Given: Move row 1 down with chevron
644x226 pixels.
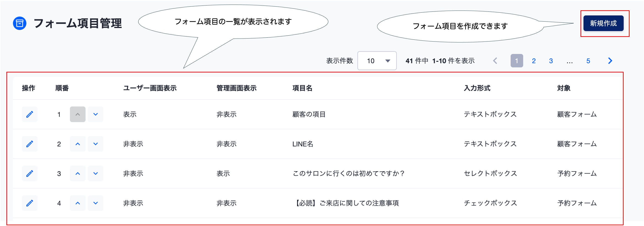Looking at the screenshot, I should pos(96,114).
